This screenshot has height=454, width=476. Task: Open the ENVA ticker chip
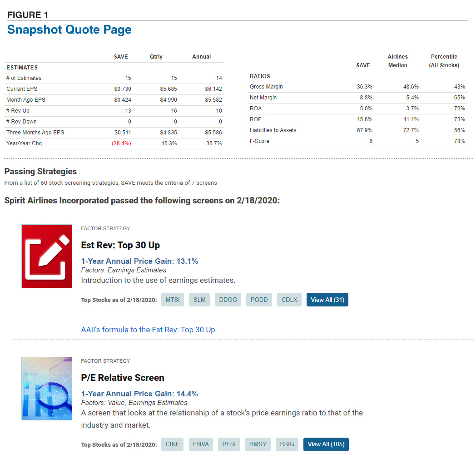pos(201,444)
